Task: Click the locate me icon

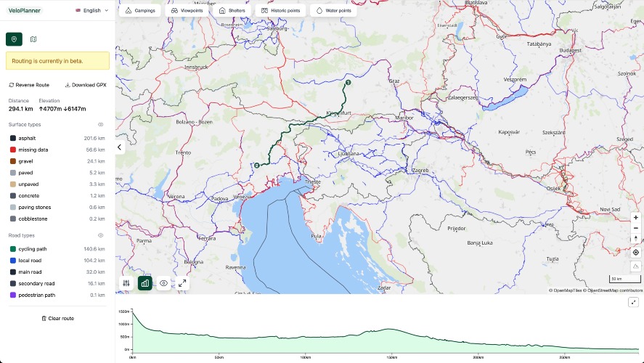Action: coord(636,253)
